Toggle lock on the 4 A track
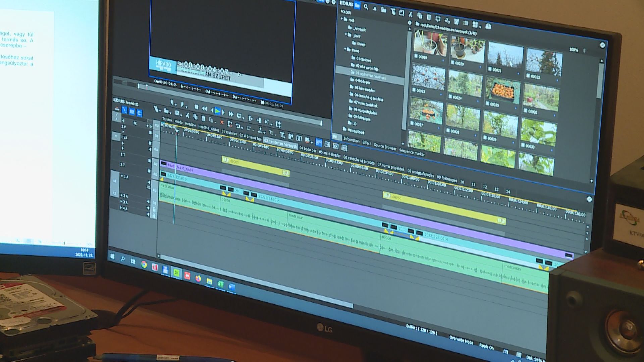The width and height of the screenshot is (644, 362). pyautogui.click(x=154, y=216)
